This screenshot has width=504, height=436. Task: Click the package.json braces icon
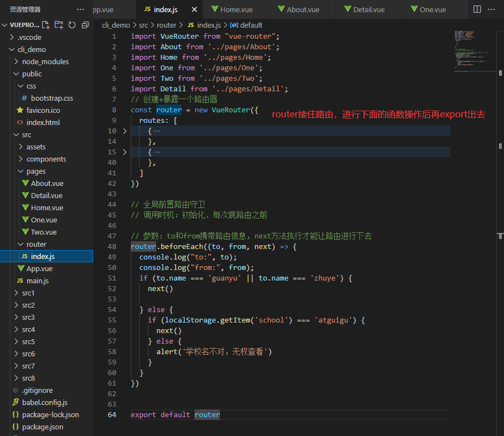[x=16, y=427]
